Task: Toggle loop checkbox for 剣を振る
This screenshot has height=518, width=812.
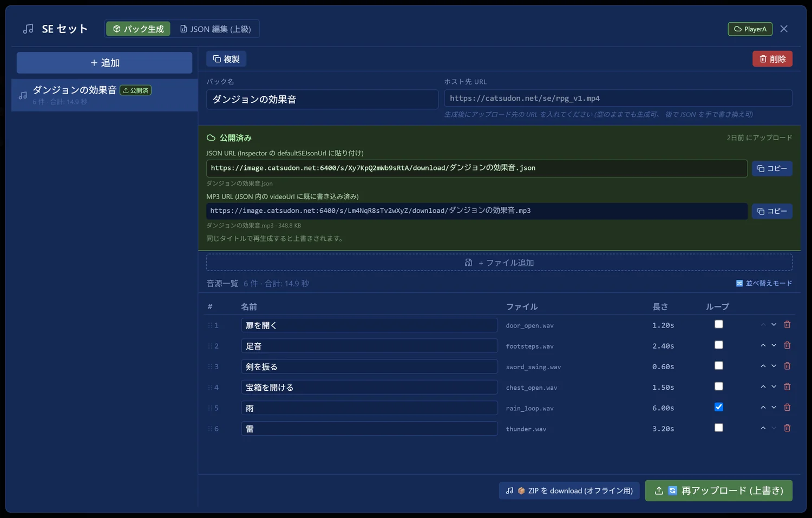Action: click(x=718, y=365)
